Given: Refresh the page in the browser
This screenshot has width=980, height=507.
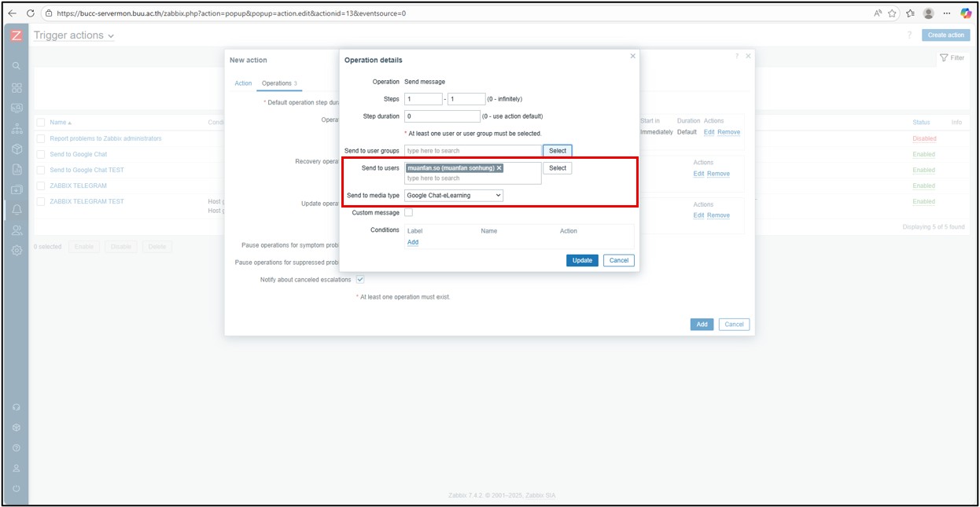Looking at the screenshot, I should [x=30, y=13].
